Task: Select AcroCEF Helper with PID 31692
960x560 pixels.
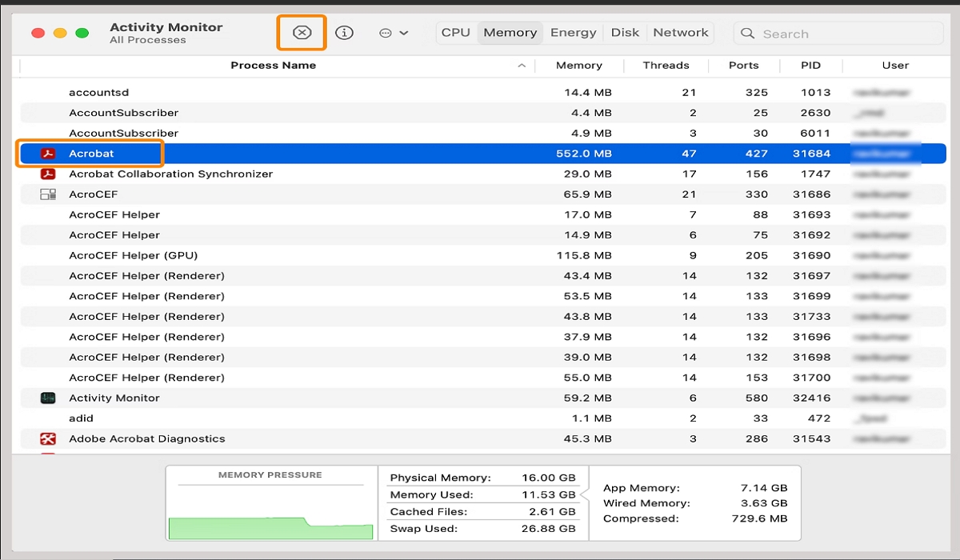Action: tap(483, 235)
